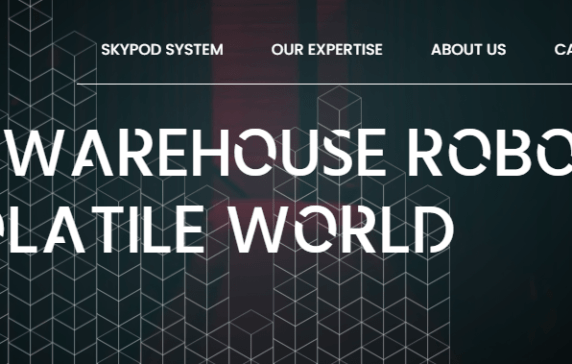Go to the ABOUT US page
The height and width of the screenshot is (364, 572).
[468, 50]
